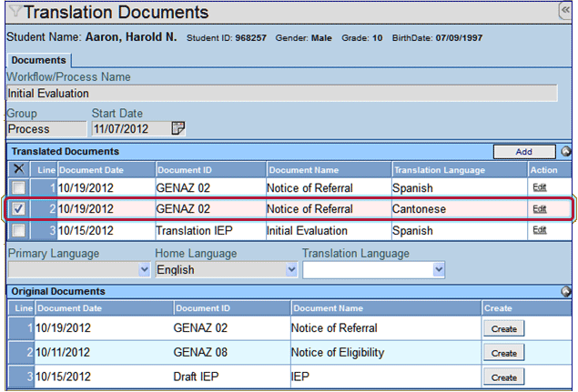Check the box for the Translation IEP row
This screenshot has height=392, width=578.
(18, 231)
